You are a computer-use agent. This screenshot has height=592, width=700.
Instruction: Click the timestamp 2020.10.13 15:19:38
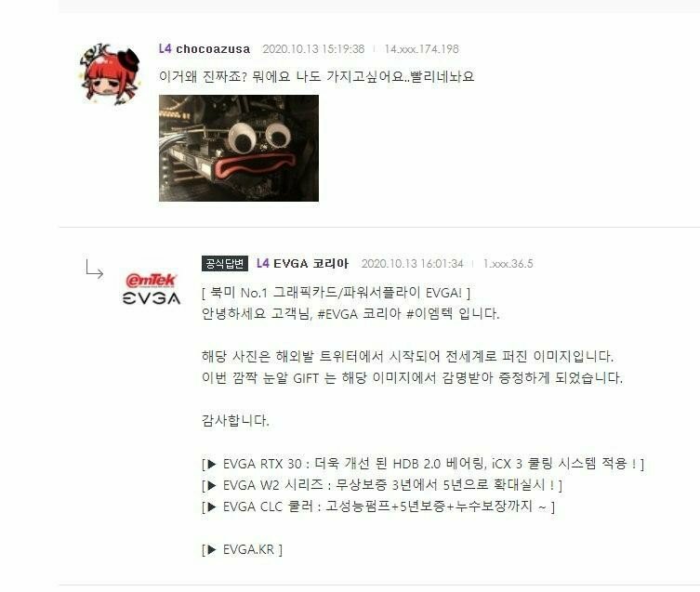(313, 49)
